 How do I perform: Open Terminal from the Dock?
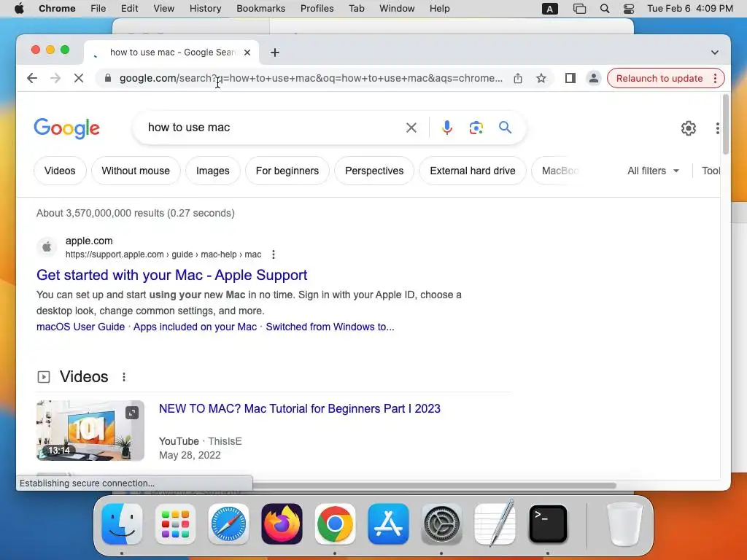coord(548,524)
